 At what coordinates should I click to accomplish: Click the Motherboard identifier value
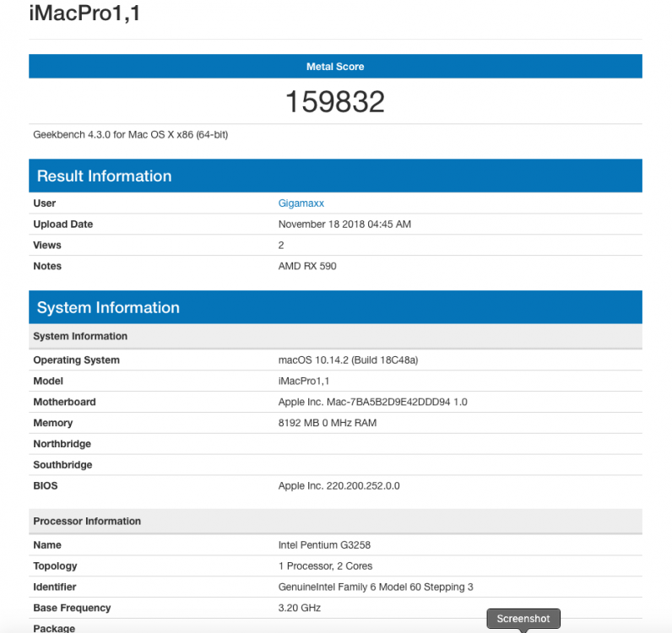[372, 402]
